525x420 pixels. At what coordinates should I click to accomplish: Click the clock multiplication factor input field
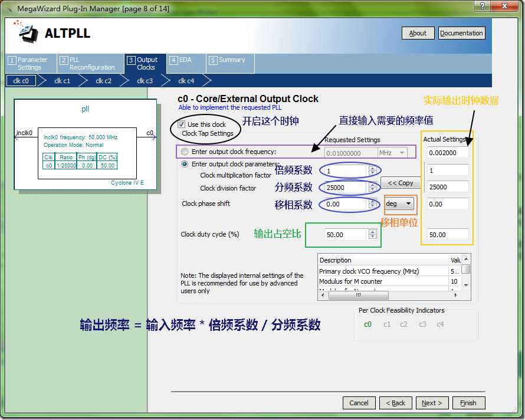(x=346, y=171)
